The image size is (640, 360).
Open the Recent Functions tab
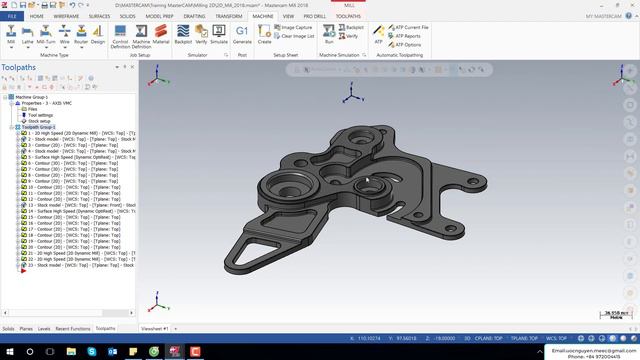(x=73, y=329)
